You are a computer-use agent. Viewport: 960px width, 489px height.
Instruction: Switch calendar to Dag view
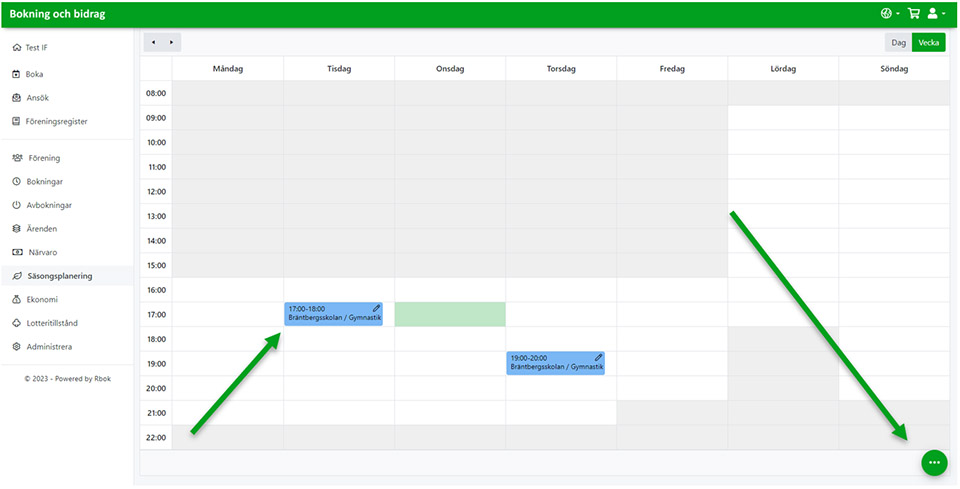898,43
